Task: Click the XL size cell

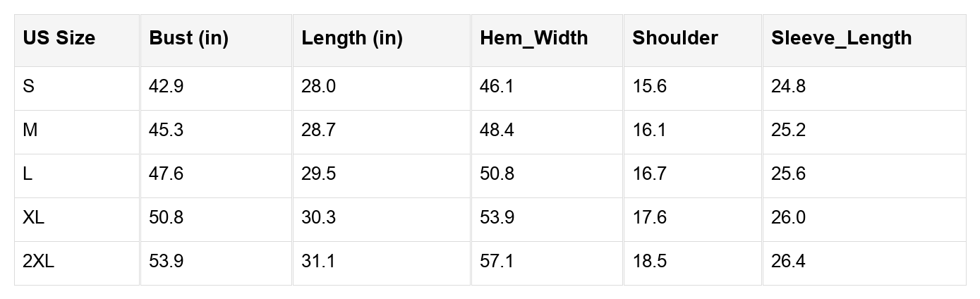Action: tap(33, 218)
